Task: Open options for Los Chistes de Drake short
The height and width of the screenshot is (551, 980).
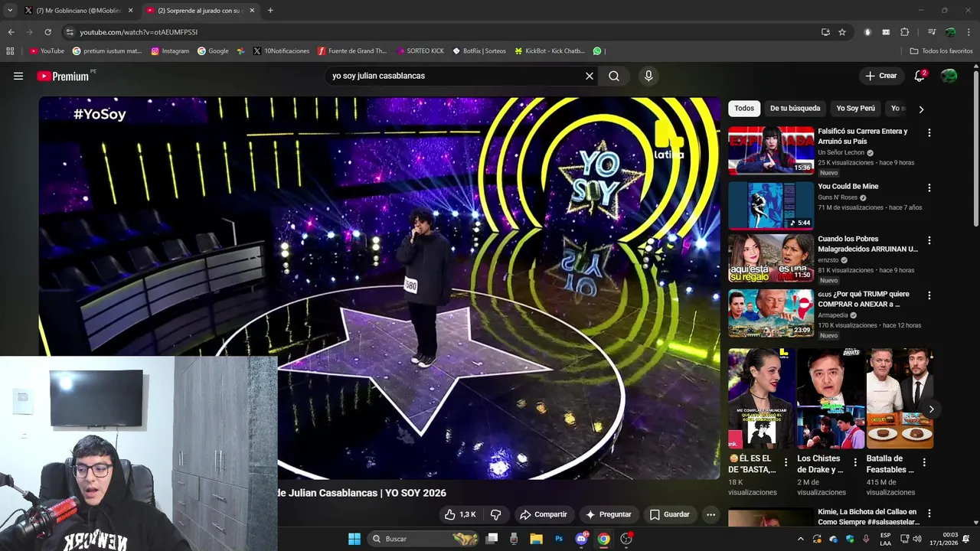Action: point(855,462)
